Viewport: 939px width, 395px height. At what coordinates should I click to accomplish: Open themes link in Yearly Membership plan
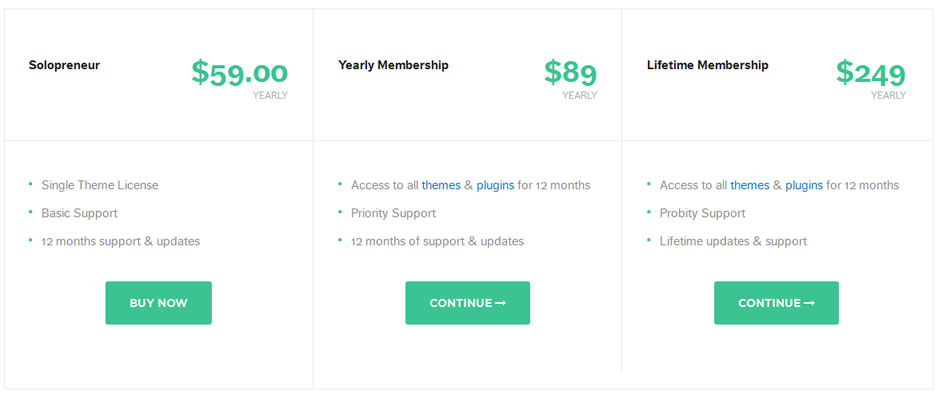(441, 185)
